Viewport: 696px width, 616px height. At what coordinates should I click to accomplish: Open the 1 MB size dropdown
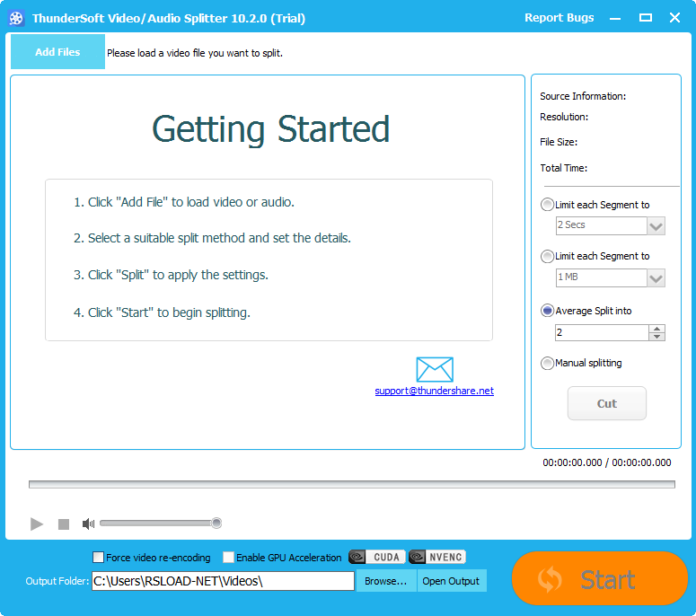click(x=656, y=278)
